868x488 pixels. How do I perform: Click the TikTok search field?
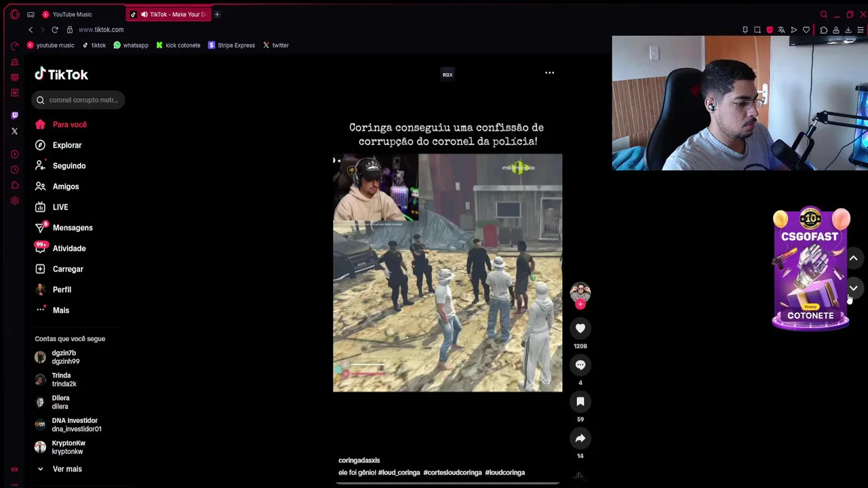(78, 100)
